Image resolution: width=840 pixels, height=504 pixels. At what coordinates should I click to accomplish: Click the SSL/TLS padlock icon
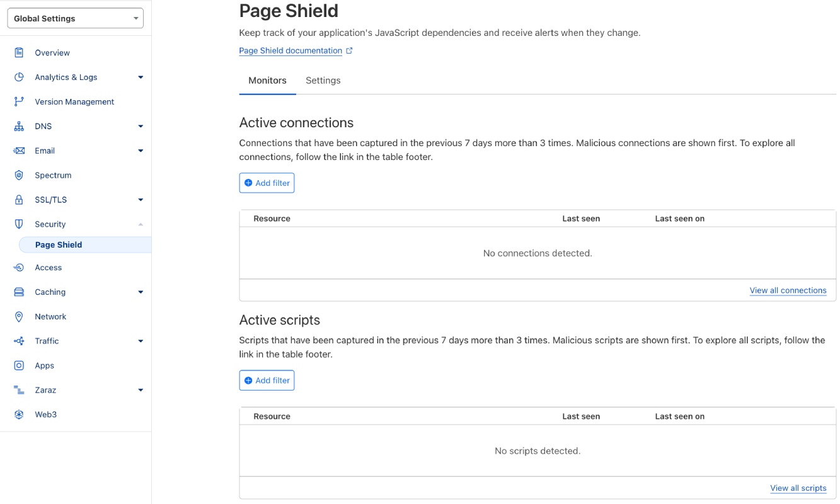click(x=19, y=200)
